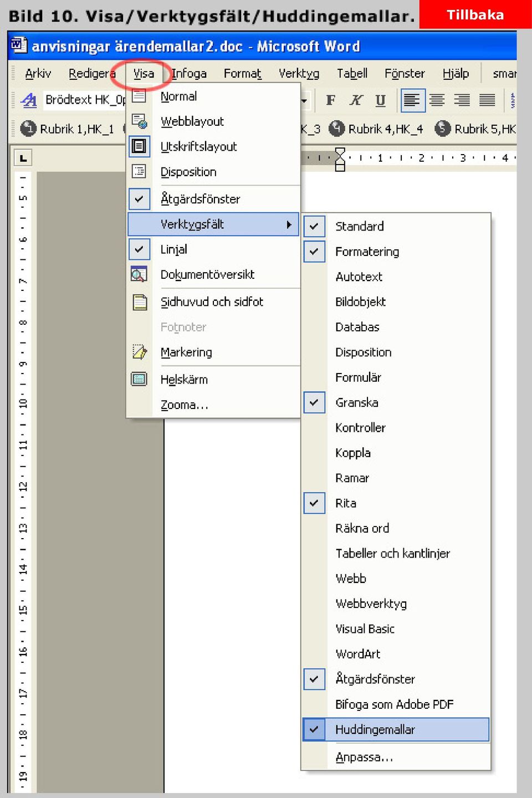Image resolution: width=532 pixels, height=798 pixels.
Task: Open the Verktyg menu
Action: coord(299,74)
